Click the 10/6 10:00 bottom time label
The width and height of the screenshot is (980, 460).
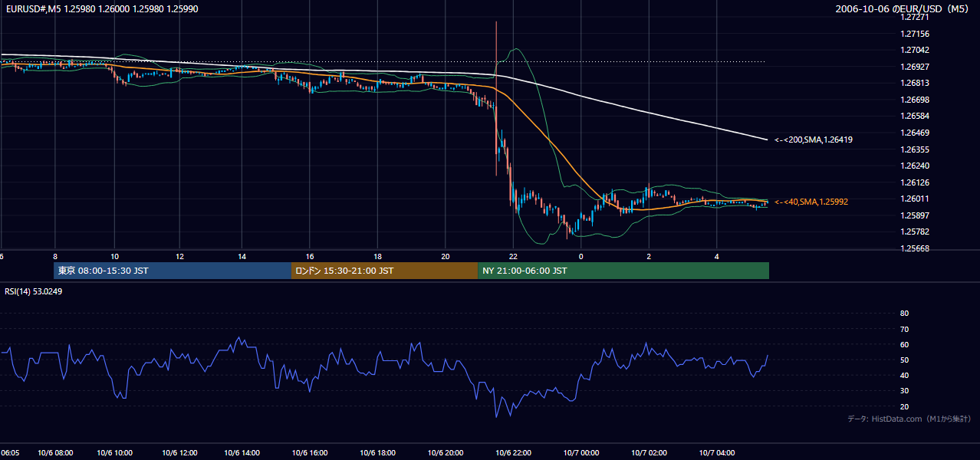point(115,453)
